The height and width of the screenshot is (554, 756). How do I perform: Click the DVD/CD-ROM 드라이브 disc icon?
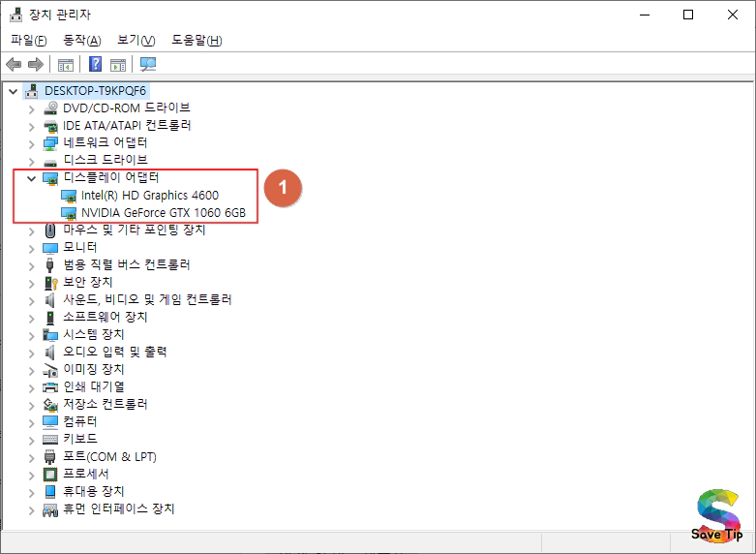point(50,108)
